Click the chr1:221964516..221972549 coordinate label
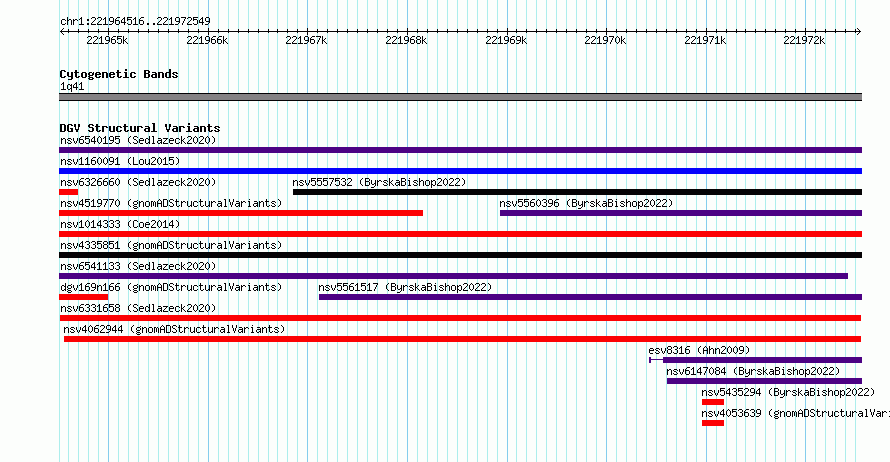This screenshot has width=890, height=462. (x=135, y=22)
